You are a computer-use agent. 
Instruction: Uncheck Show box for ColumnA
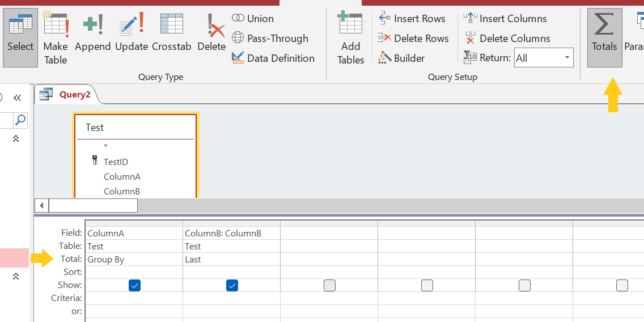click(x=134, y=286)
